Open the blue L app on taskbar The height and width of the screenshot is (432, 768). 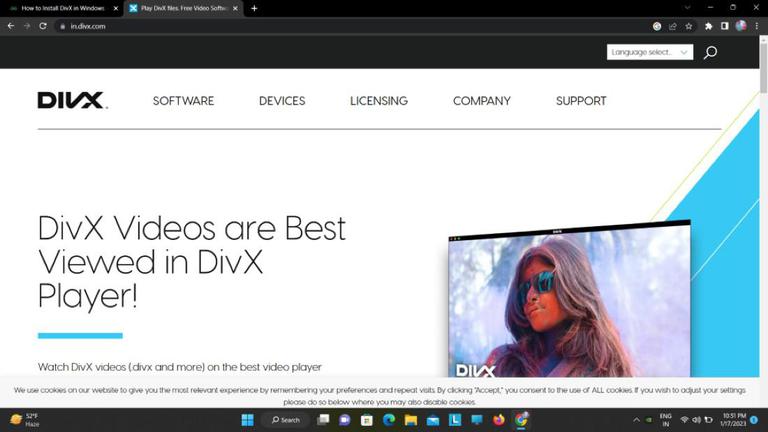pyautogui.click(x=455, y=420)
